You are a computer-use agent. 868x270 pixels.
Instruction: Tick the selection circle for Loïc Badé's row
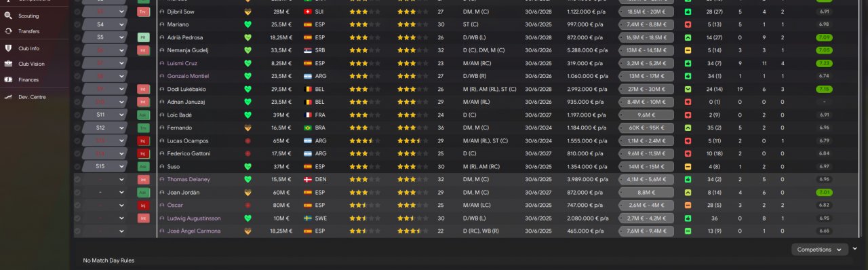pos(77,115)
